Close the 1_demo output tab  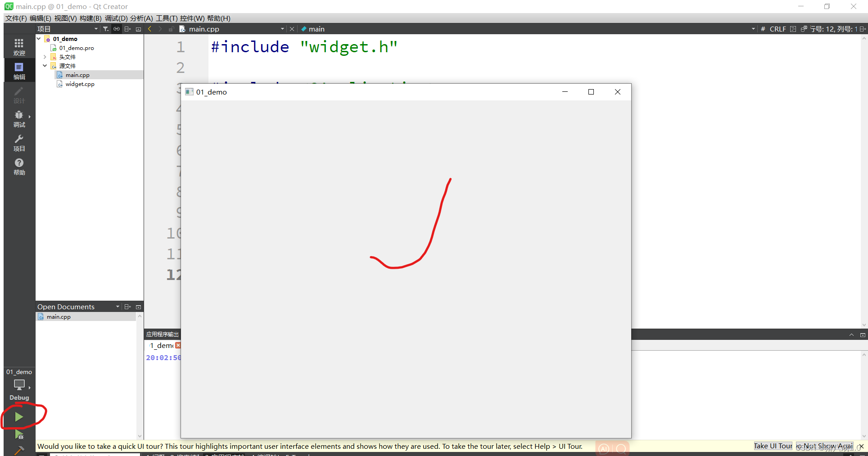tap(178, 345)
